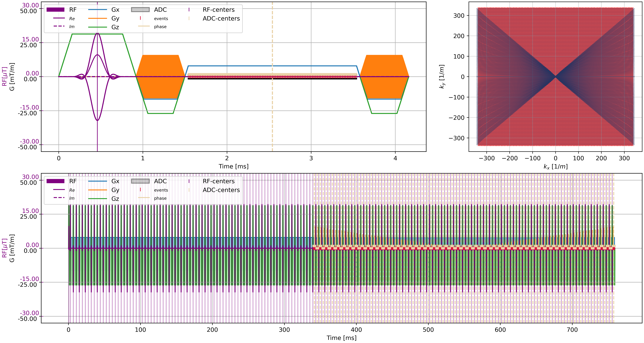Screen dimensions: 644x343
Task: Click 'ADC-centers' in the bottom plot legend
Action: click(x=221, y=190)
